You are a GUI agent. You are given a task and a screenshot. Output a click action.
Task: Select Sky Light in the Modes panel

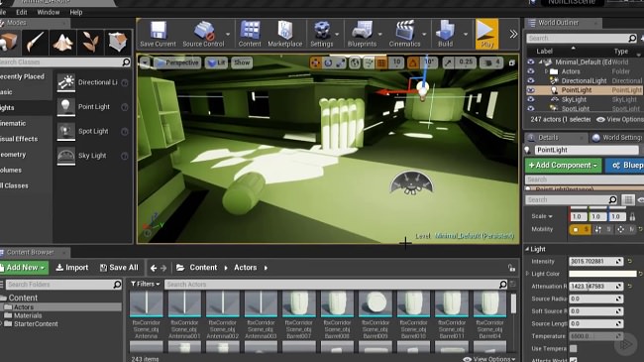point(92,156)
